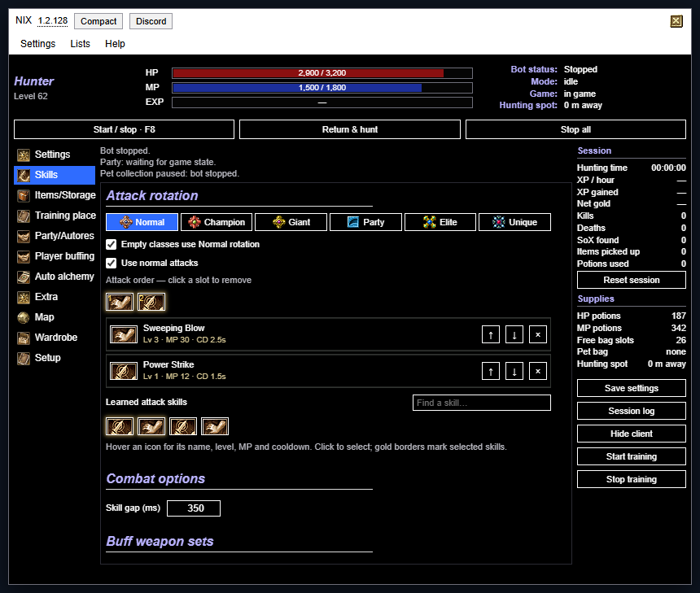Click the Buff weapon sets heading
This screenshot has width=700, height=593.
(160, 541)
